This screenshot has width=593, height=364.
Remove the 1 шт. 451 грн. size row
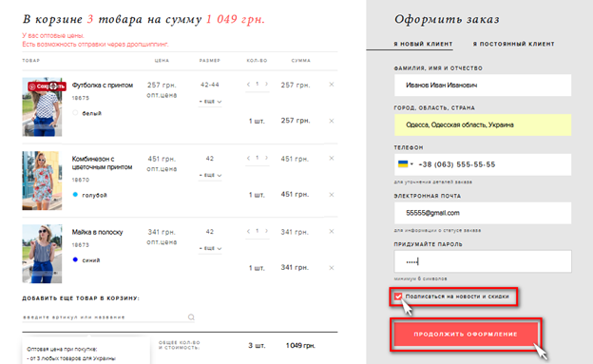(332, 195)
